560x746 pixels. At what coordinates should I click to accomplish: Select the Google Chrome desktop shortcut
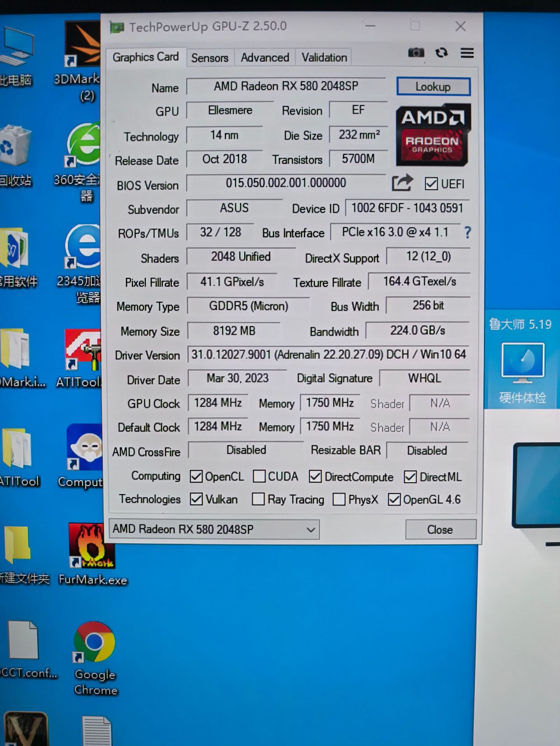[x=94, y=642]
